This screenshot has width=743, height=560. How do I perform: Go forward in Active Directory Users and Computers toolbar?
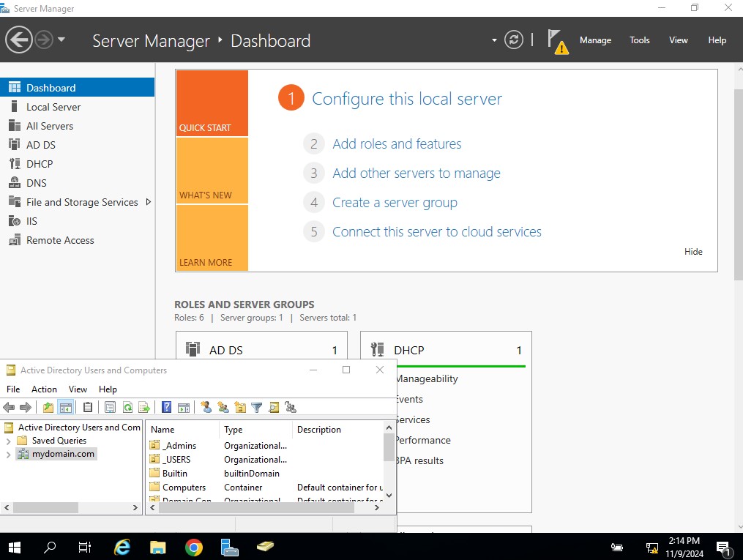[26, 407]
